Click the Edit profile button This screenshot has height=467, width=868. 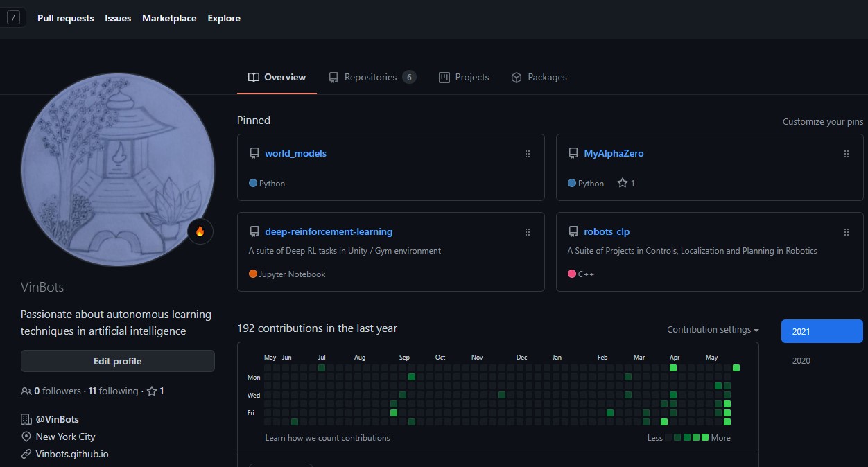[x=118, y=361]
